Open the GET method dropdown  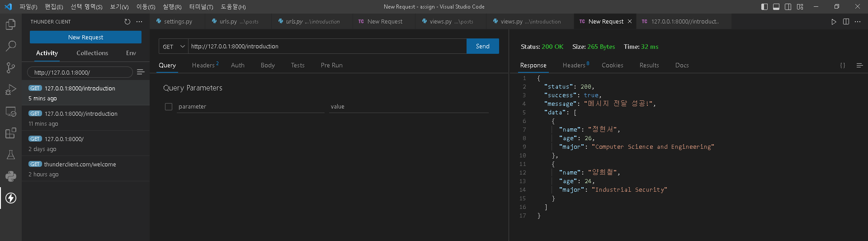[174, 46]
